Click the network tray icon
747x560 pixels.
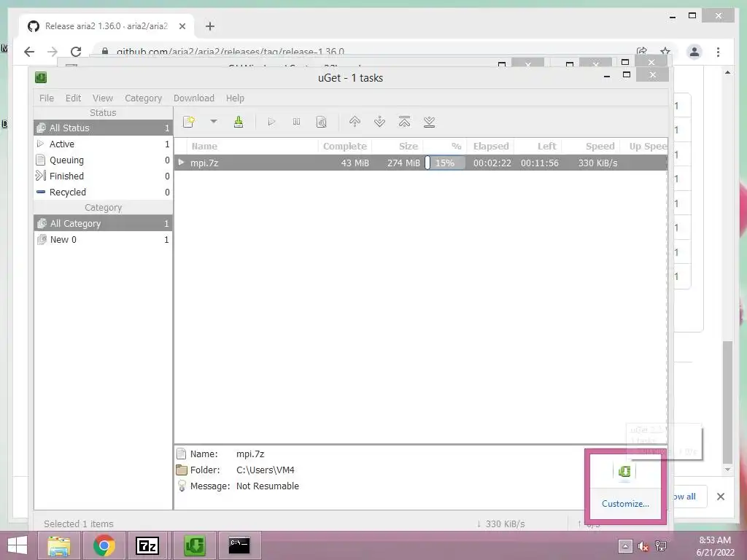tap(661, 546)
